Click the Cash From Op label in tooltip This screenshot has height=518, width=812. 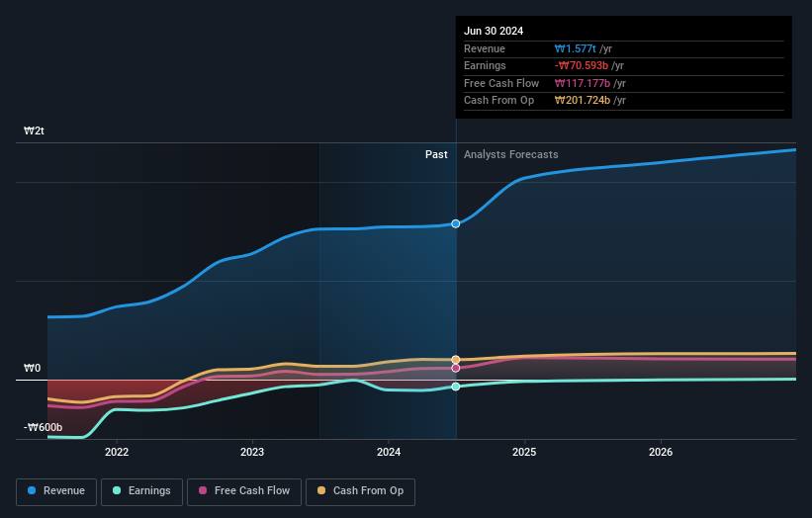coord(498,101)
